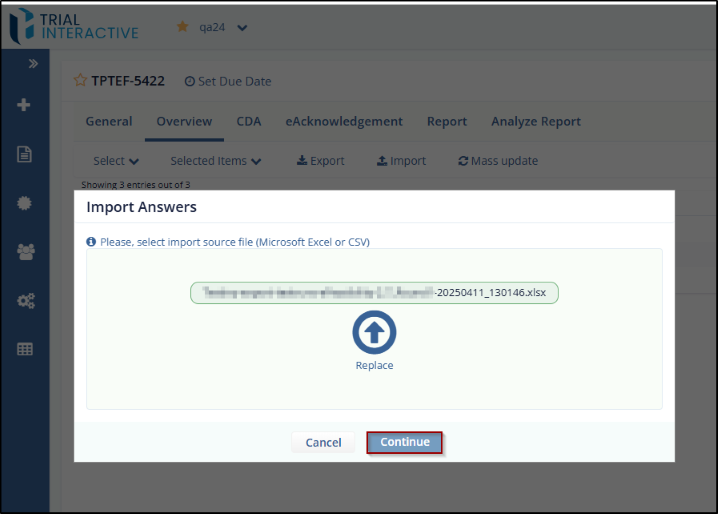Click Set Due Date link

[x=228, y=81]
